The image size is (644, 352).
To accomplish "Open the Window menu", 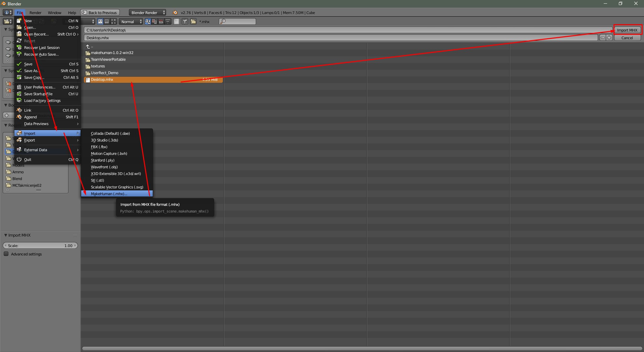I will [x=54, y=13].
